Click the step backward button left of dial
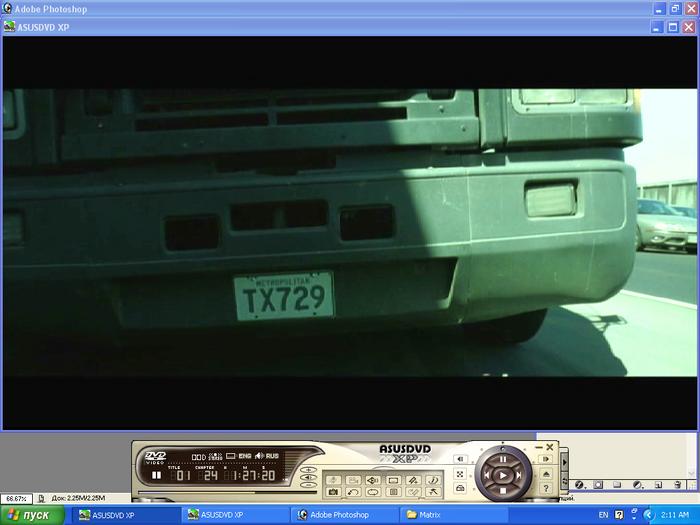This screenshot has height=525, width=700. tap(461, 459)
